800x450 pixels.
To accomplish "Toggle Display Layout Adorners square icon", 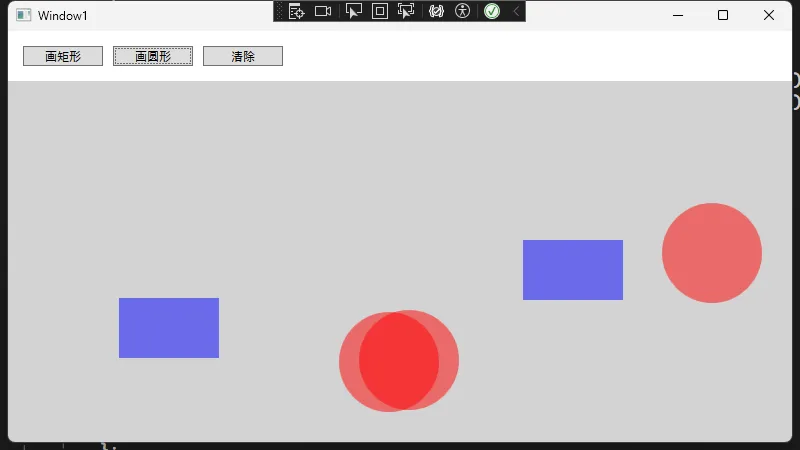I will 380,11.
